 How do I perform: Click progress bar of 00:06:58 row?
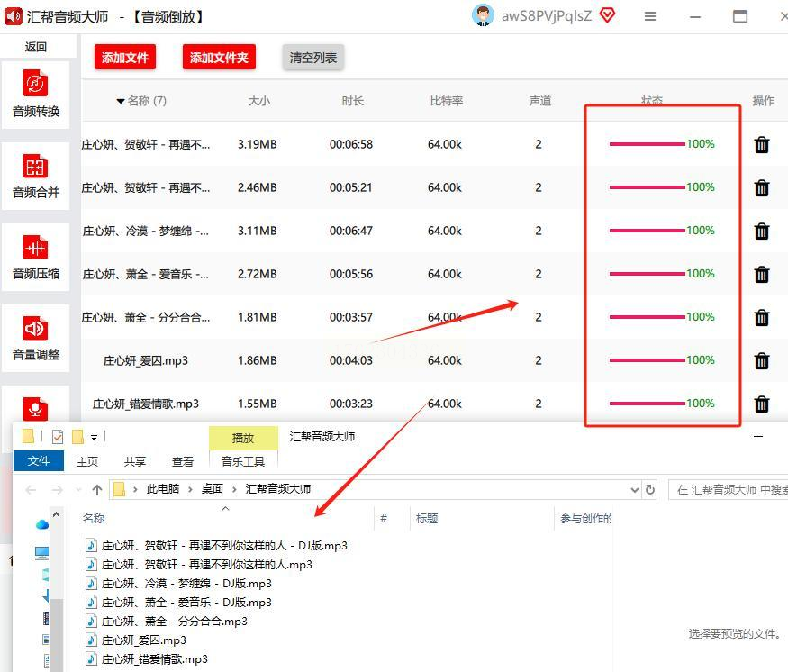click(x=648, y=144)
